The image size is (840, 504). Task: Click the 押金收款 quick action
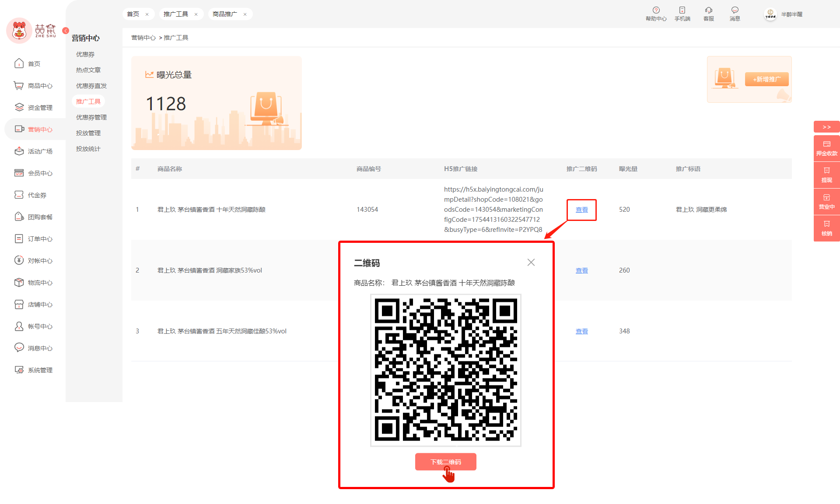[x=826, y=148]
